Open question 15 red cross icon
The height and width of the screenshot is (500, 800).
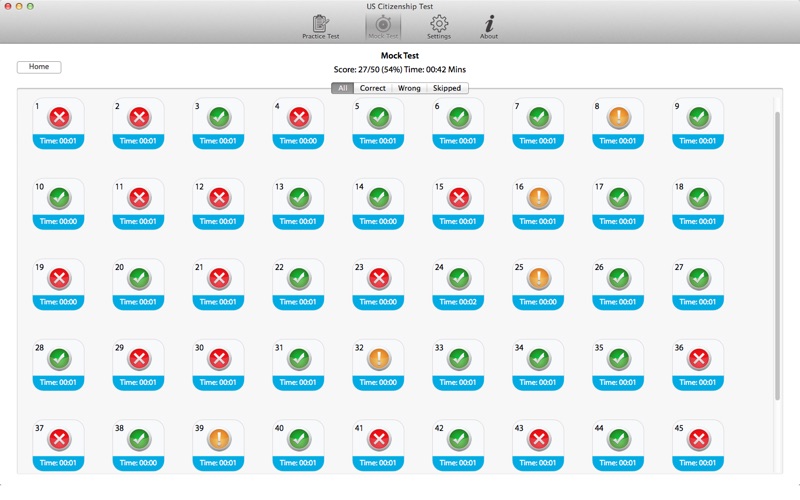(x=459, y=198)
